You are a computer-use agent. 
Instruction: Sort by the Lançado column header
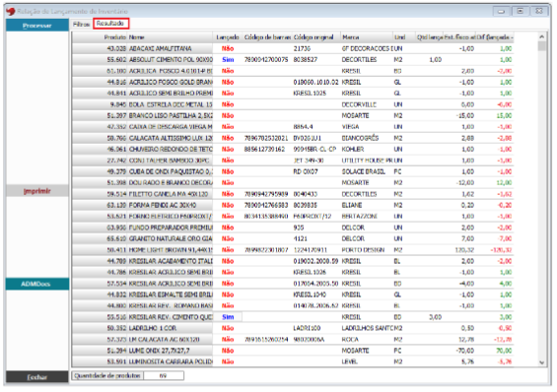[228, 37]
